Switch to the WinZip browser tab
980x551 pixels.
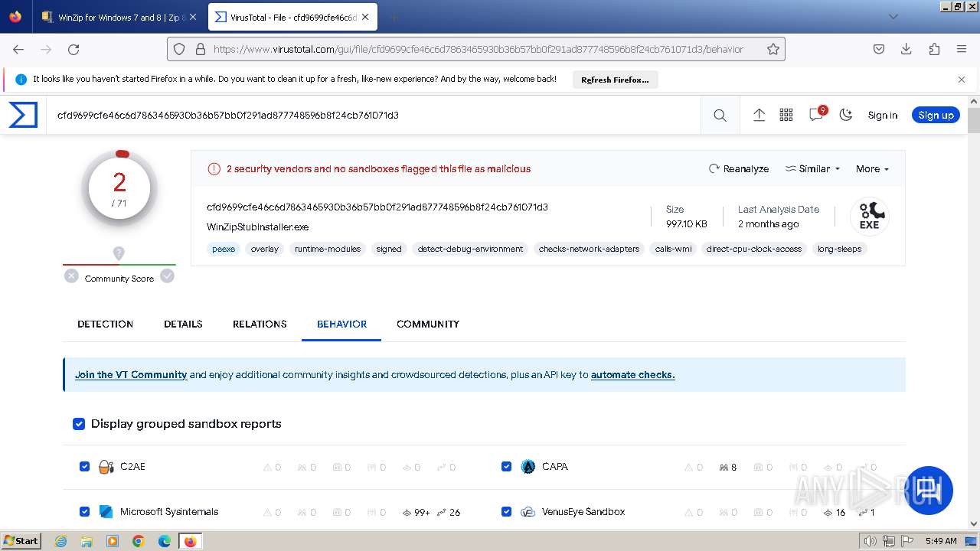point(119,17)
